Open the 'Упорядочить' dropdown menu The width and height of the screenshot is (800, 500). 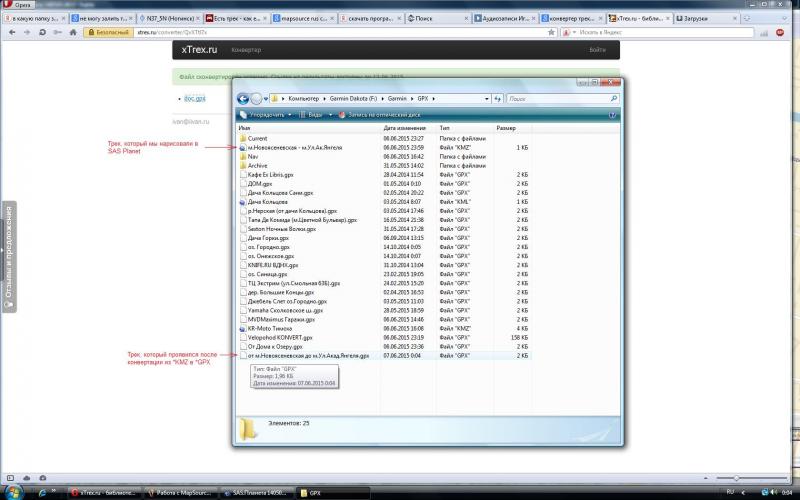[x=261, y=115]
